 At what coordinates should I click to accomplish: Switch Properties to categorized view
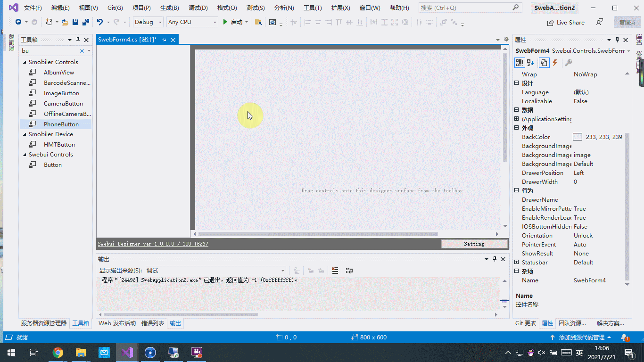tap(520, 63)
